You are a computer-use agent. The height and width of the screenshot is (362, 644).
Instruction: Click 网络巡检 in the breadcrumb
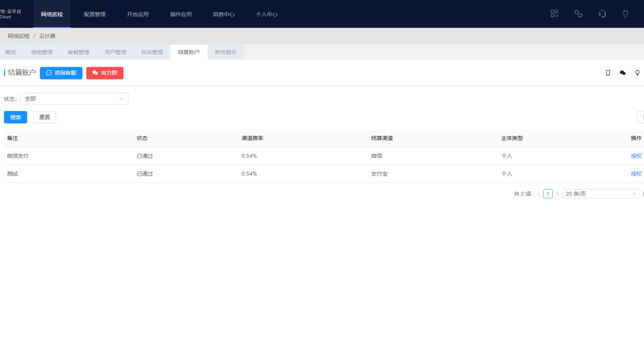(x=19, y=36)
